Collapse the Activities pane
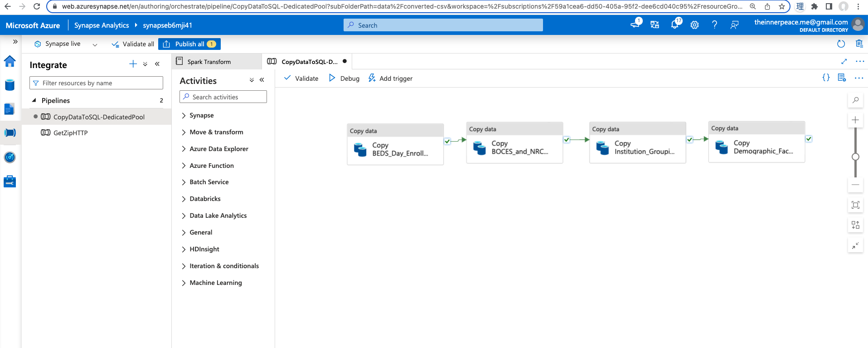This screenshot has height=348, width=868. click(x=262, y=80)
